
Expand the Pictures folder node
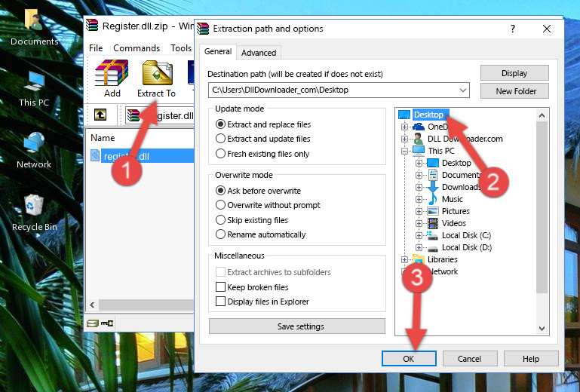click(x=419, y=211)
